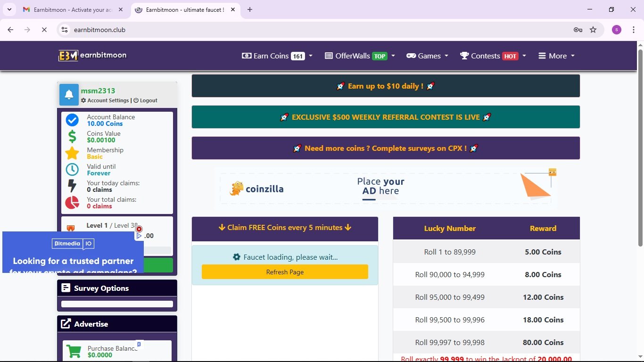Click the Roll 95,000 to 99,499 row
The width and height of the screenshot is (644, 362).
coord(487,297)
